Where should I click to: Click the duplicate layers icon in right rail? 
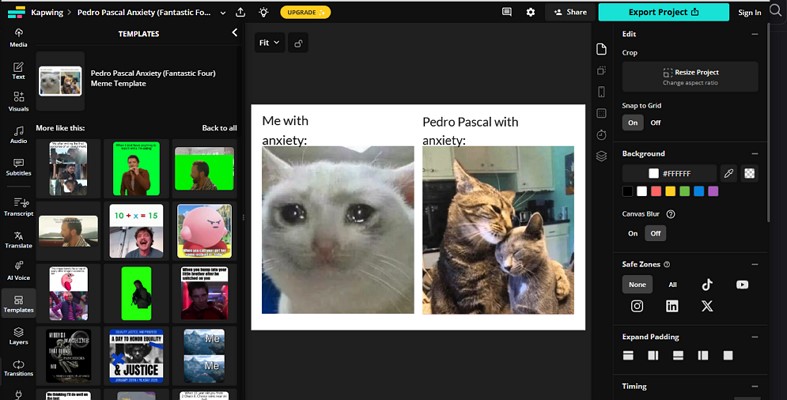pos(601,71)
